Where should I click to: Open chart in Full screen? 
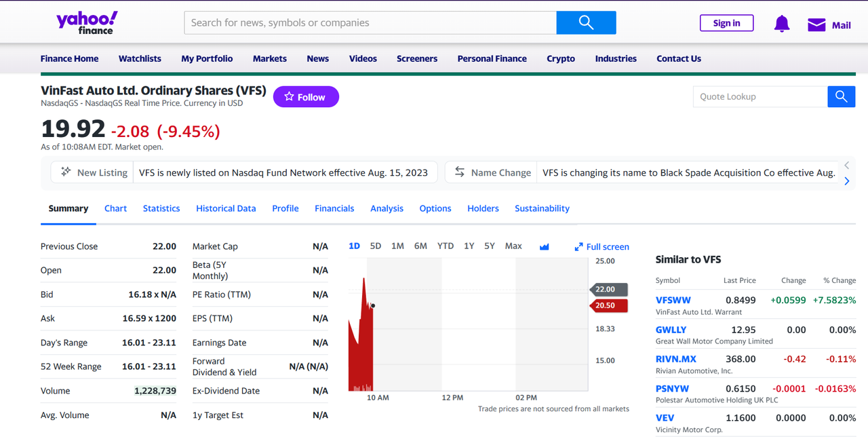click(601, 247)
